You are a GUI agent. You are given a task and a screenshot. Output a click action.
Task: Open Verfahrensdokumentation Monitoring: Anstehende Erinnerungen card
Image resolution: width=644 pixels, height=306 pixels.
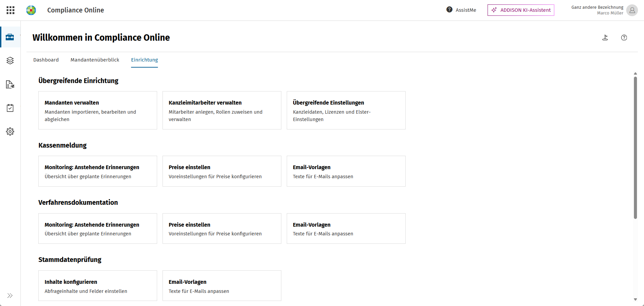coord(98,229)
